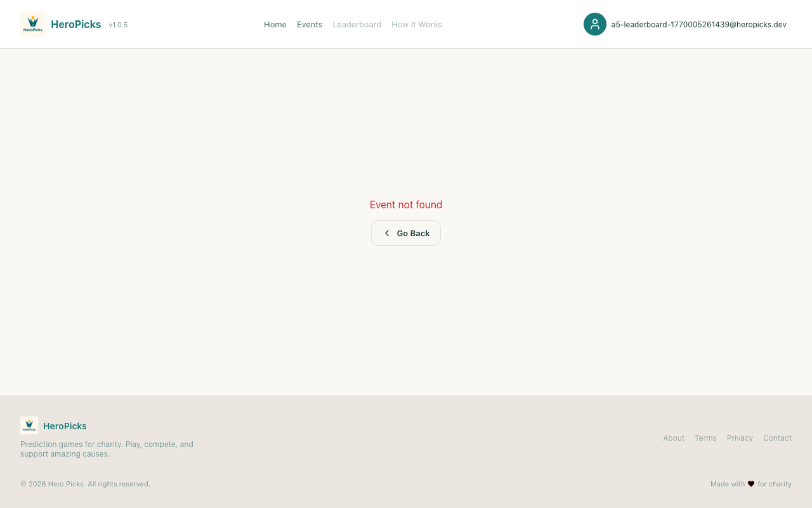Image resolution: width=812 pixels, height=508 pixels.
Task: Select How It Works in navigation
Action: click(417, 24)
